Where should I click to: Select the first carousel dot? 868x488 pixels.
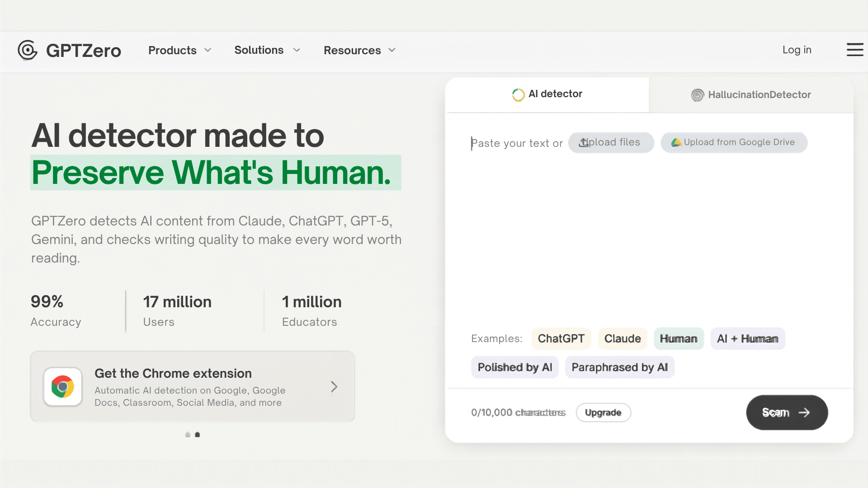click(188, 435)
